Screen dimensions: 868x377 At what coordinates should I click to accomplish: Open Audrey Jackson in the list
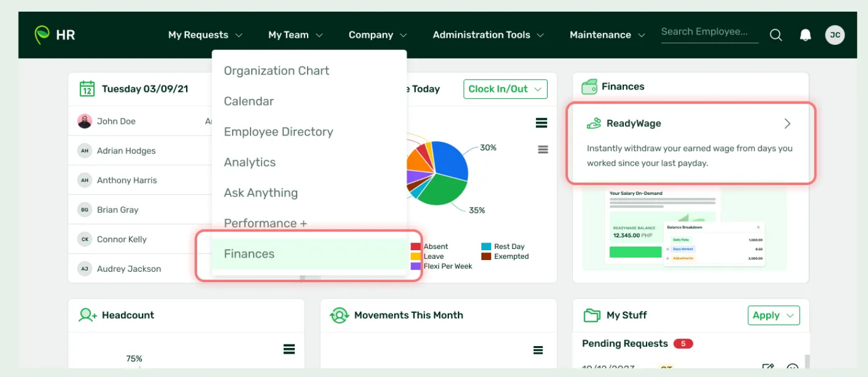pyautogui.click(x=140, y=269)
